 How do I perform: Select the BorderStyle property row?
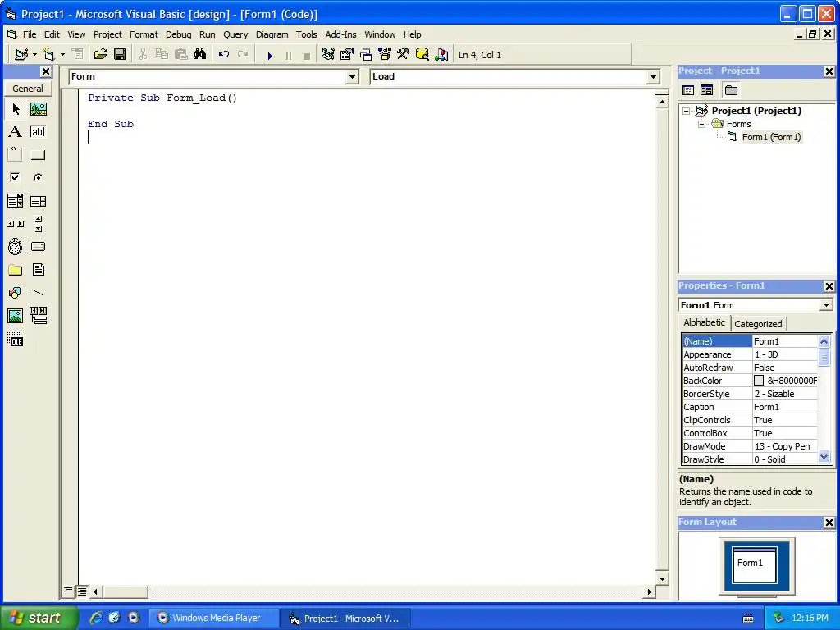click(750, 394)
